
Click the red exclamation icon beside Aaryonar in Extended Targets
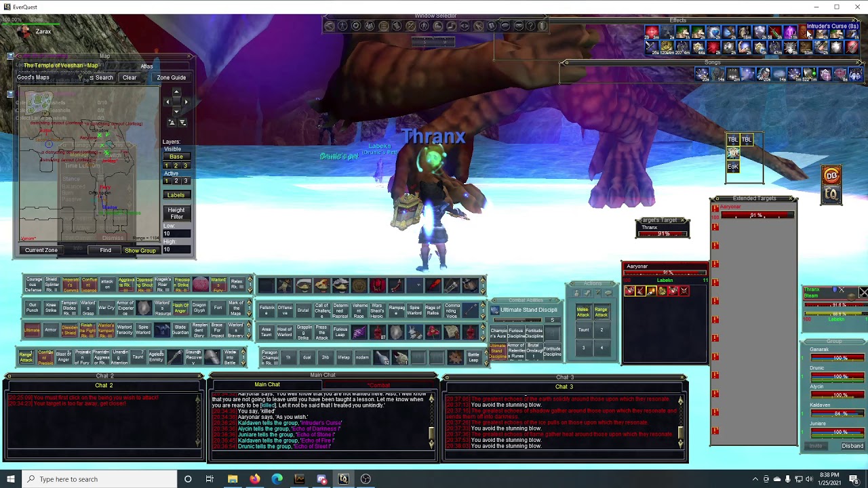715,209
